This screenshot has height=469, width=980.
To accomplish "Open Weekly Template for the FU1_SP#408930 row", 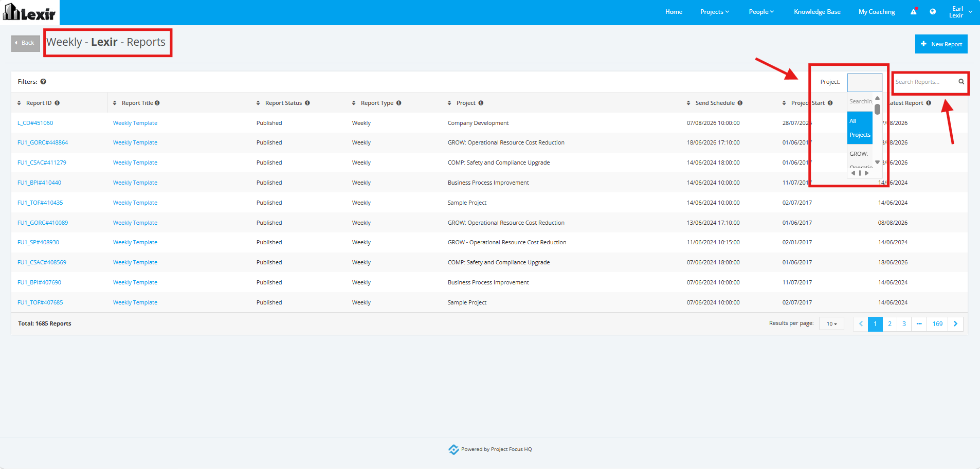I will coord(135,242).
